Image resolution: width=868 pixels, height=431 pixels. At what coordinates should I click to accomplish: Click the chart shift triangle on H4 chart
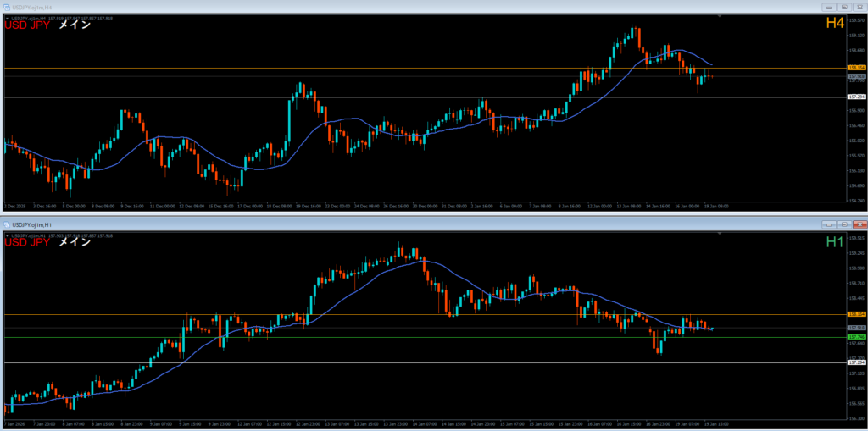coord(720,16)
